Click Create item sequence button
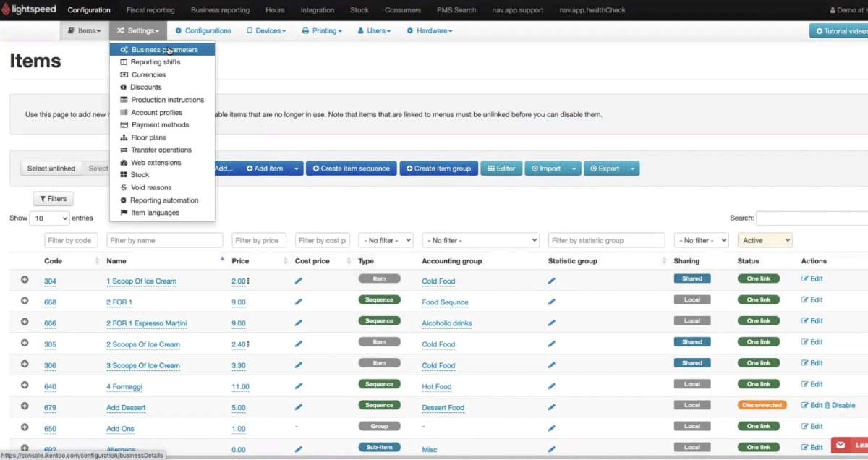868x460 pixels. click(352, 169)
